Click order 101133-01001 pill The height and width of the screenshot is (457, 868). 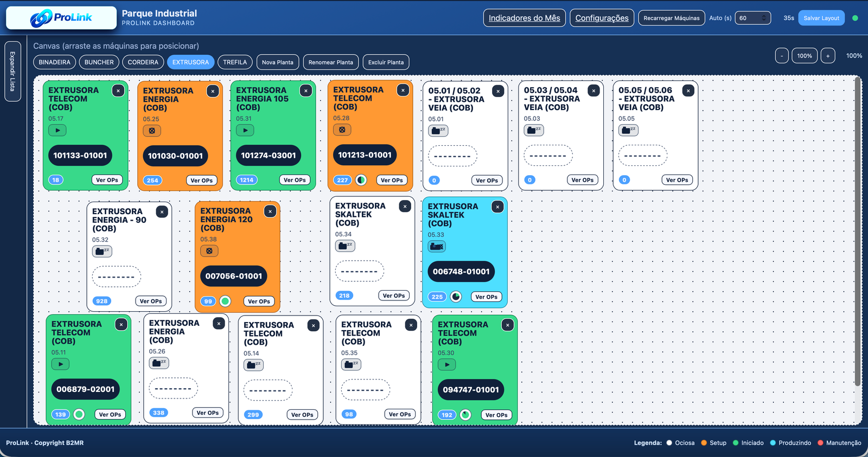(x=80, y=156)
